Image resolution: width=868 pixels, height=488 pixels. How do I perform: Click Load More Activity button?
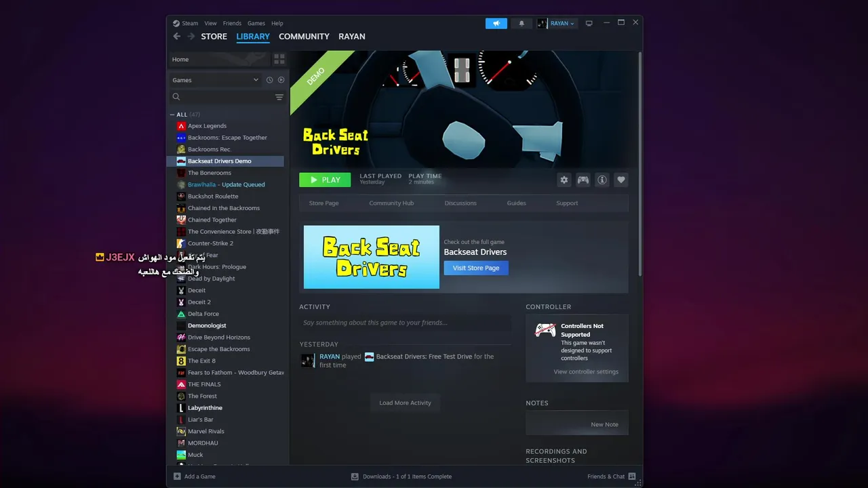pos(406,403)
